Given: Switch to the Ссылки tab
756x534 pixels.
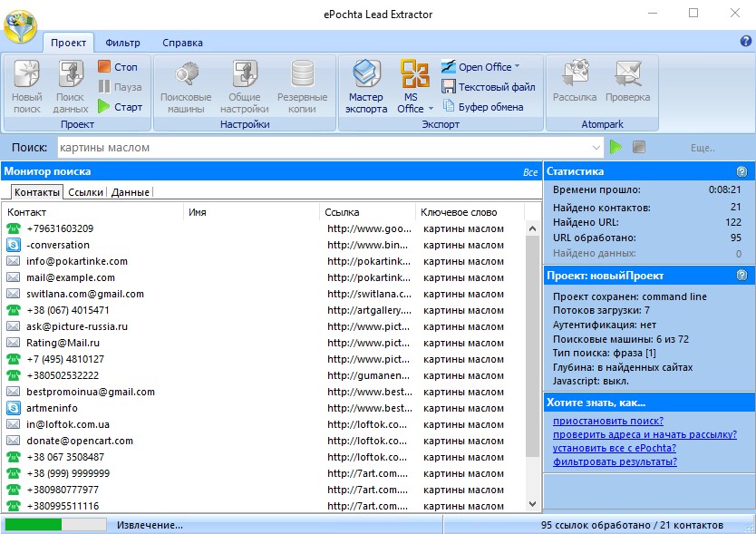Looking at the screenshot, I should click(x=85, y=192).
